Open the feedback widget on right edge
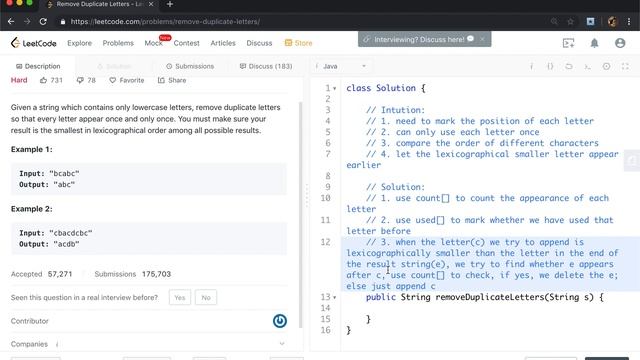The height and width of the screenshot is (360, 640). point(632,160)
